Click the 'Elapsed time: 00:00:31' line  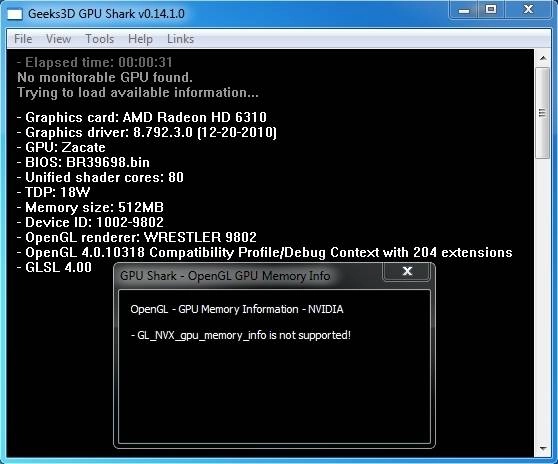coord(95,62)
